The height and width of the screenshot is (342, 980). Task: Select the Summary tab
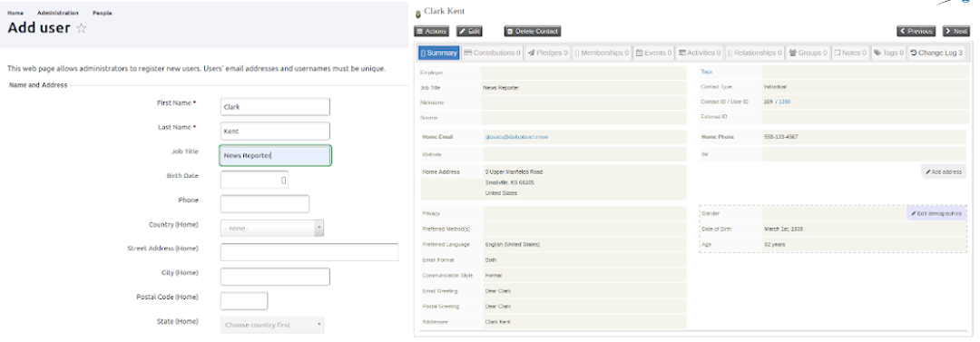click(439, 54)
